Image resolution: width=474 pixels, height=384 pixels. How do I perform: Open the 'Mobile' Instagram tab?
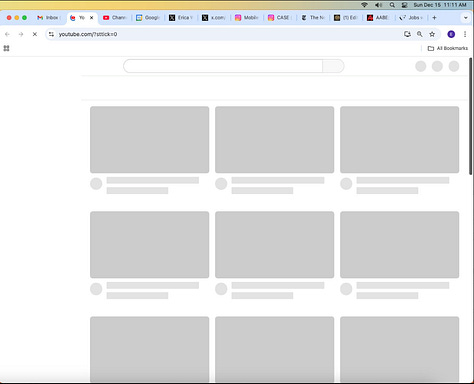pos(247,18)
